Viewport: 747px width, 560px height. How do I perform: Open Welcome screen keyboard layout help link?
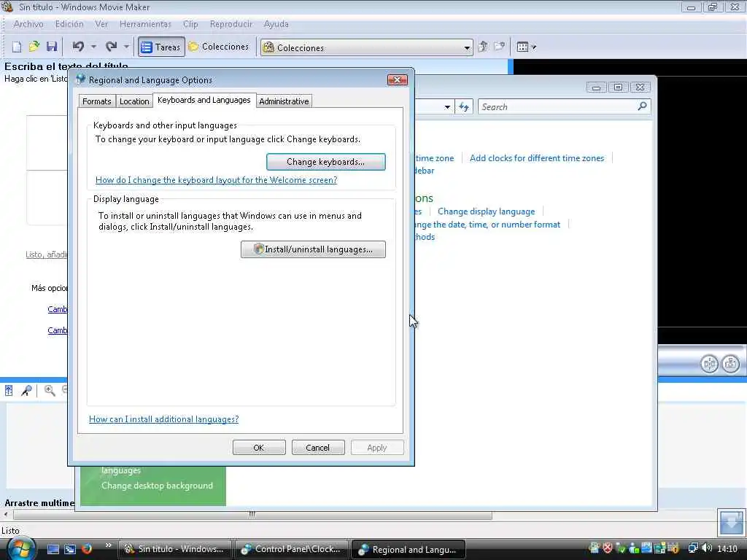tap(216, 180)
